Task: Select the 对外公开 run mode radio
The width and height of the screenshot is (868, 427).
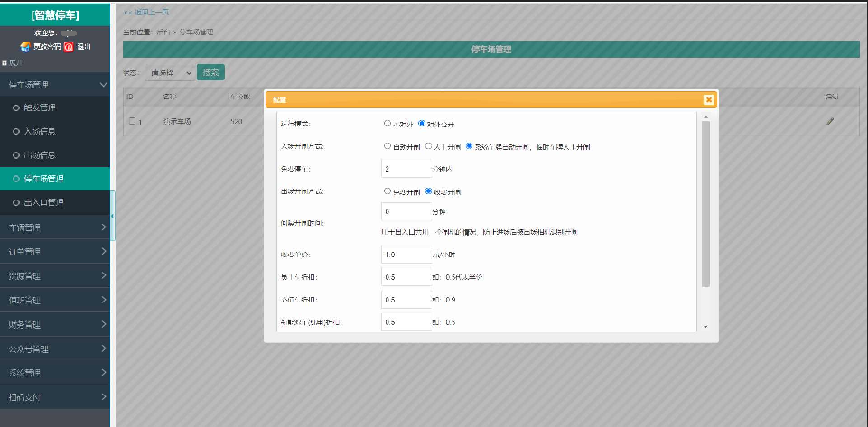Action: pyautogui.click(x=422, y=124)
